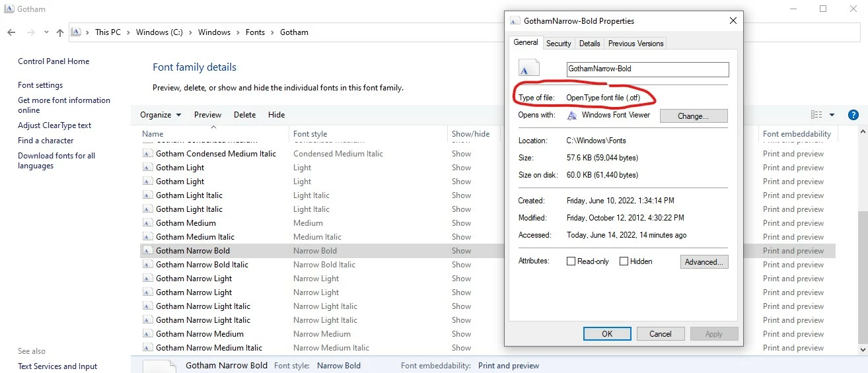The width and height of the screenshot is (868, 373).
Task: Click the Gotham Narrow Medium Italic file icon
Action: coord(148,348)
